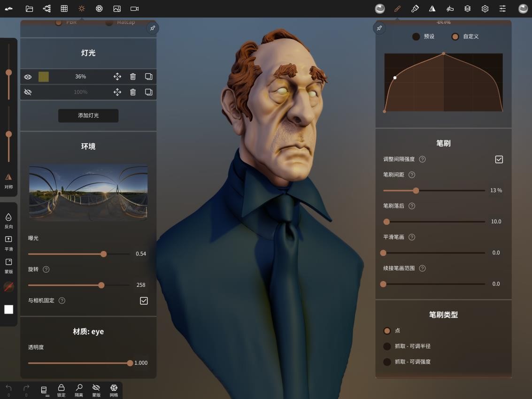This screenshot has width=532, height=399.
Task: Click the environment HDRI thumbnail
Action: [x=88, y=192]
